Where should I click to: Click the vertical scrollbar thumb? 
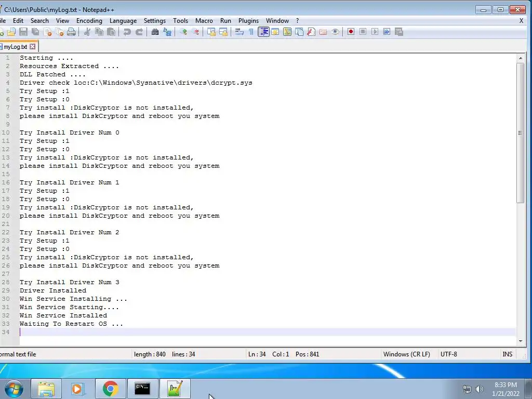click(x=521, y=133)
